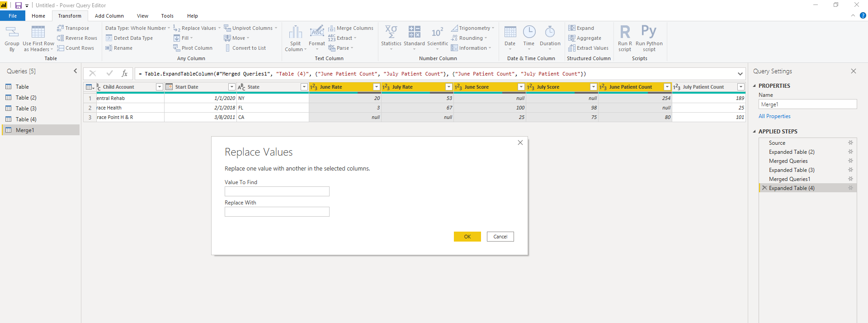
Task: Open the Extract dropdown
Action: coord(342,38)
